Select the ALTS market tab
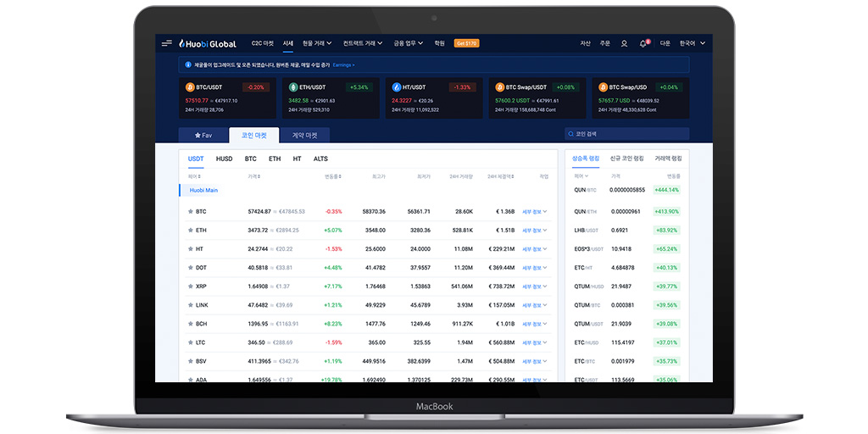Viewport: 868px width, 434px height. [320, 159]
